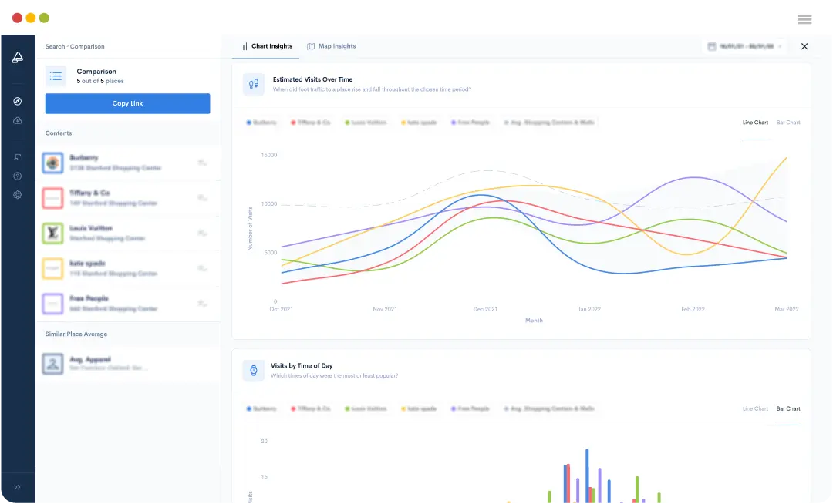
Task: Click the kate spade yellow-bordered thumbnail
Action: click(x=52, y=268)
